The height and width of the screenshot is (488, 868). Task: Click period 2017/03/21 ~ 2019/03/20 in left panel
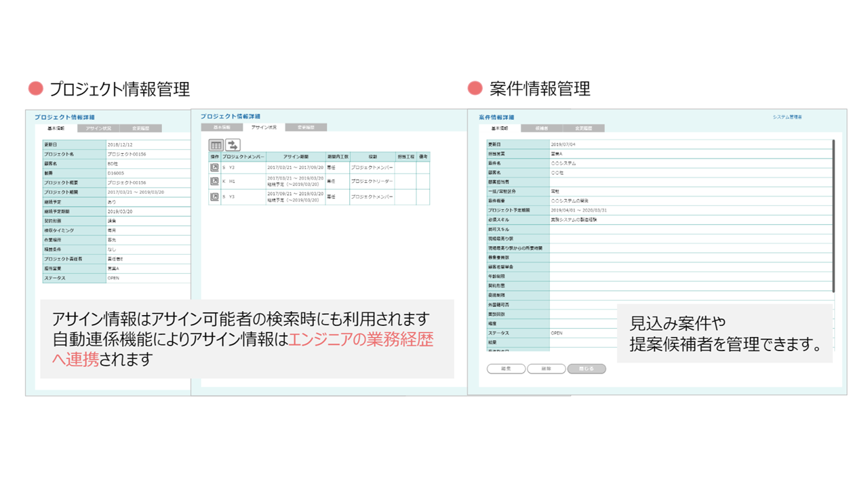click(136, 192)
